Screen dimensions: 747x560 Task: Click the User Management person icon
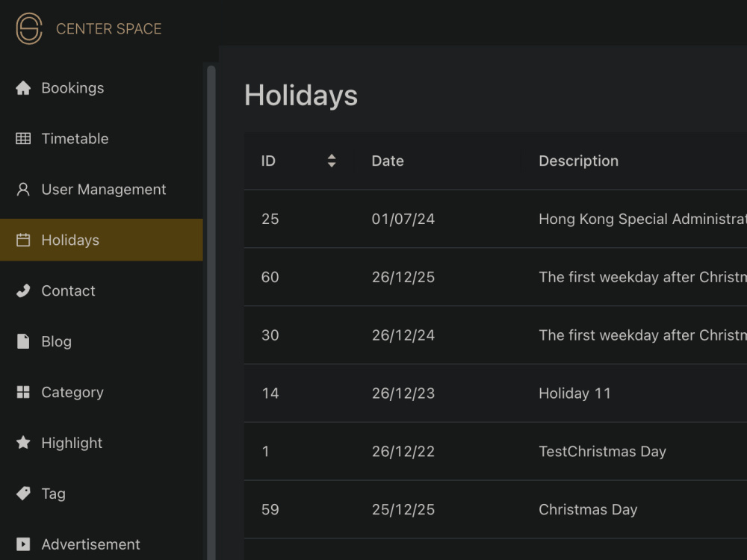(x=23, y=190)
